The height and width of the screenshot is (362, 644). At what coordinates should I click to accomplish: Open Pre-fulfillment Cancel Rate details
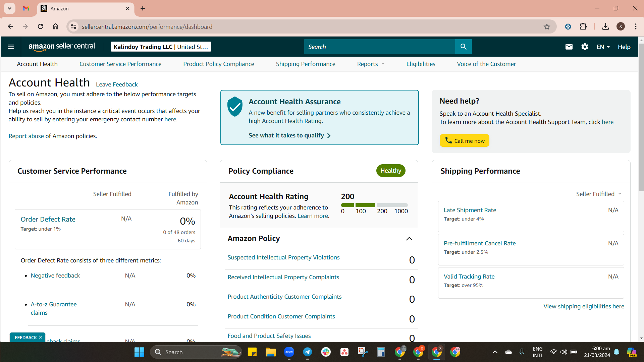click(x=480, y=243)
